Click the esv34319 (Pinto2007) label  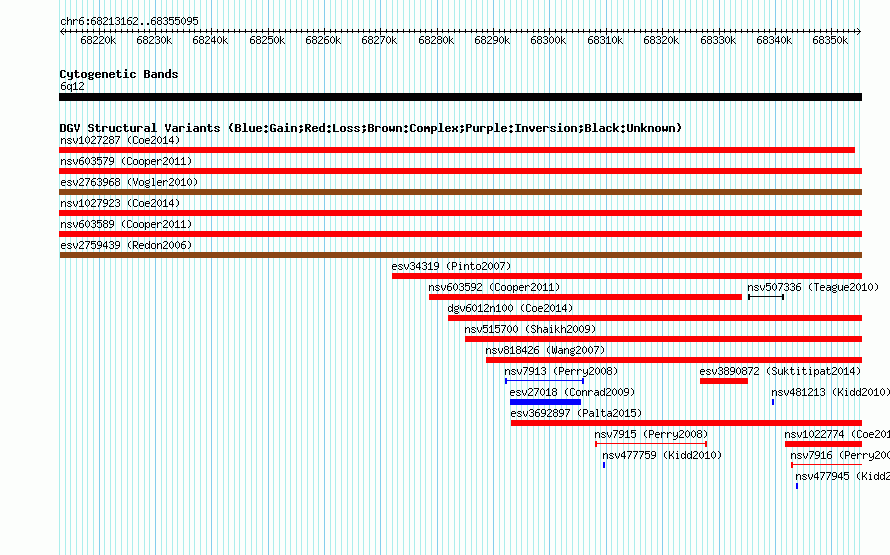click(x=451, y=266)
